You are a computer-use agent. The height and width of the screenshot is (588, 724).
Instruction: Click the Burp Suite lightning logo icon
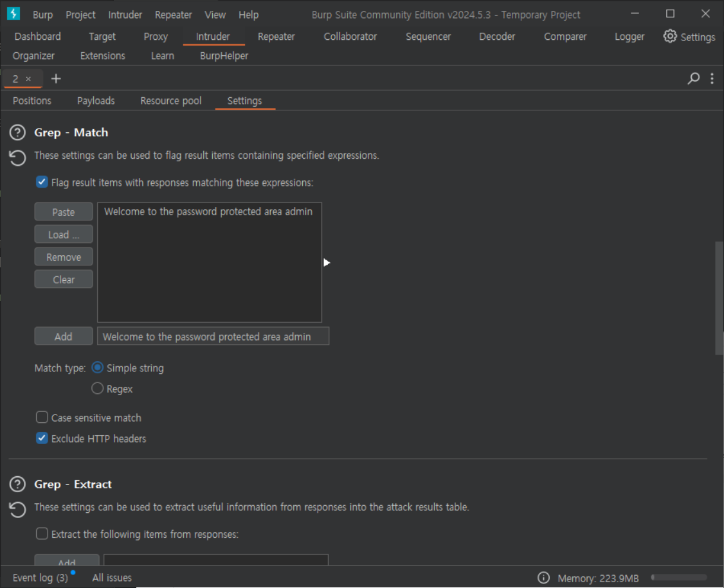14,14
